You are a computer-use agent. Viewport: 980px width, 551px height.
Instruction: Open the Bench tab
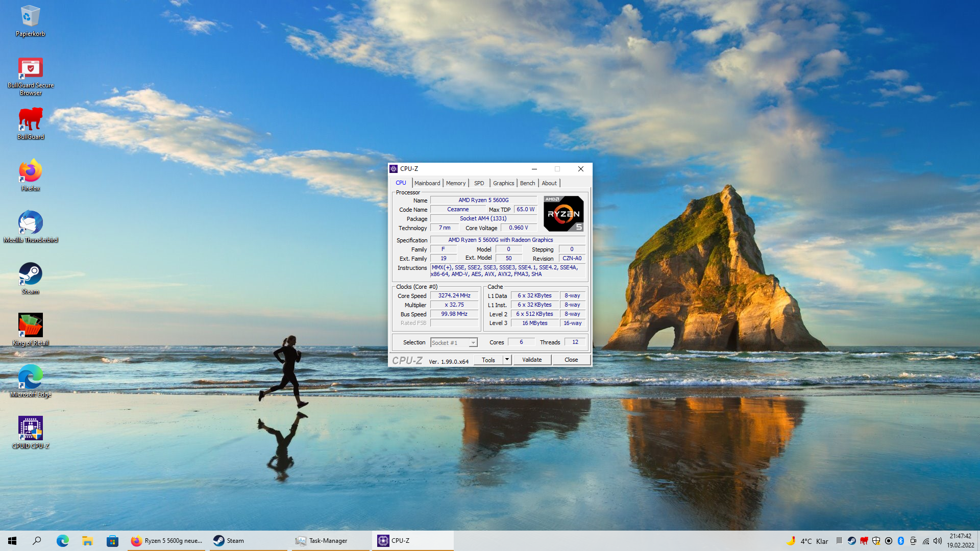527,183
